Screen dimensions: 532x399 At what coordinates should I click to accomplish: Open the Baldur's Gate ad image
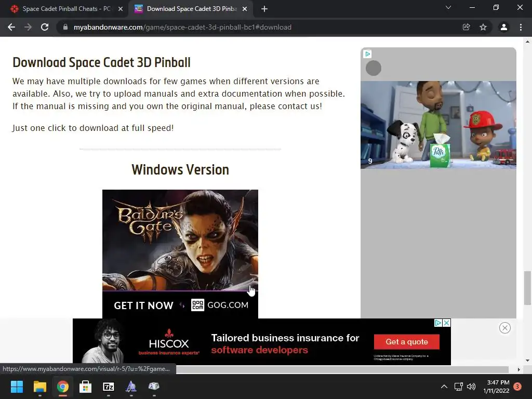(180, 240)
